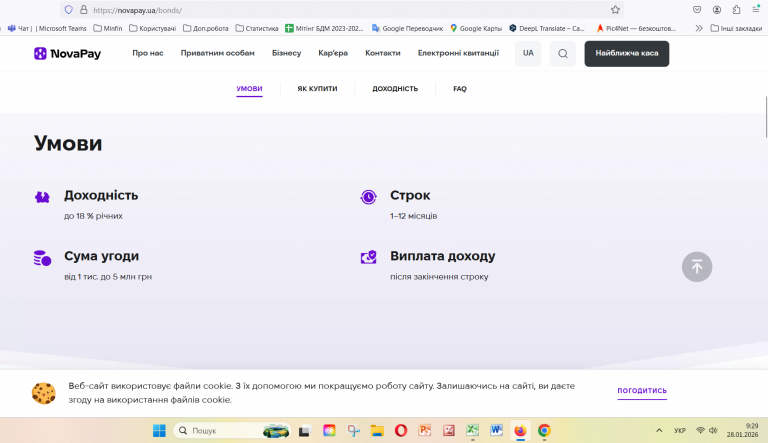Save page to Pocket
The height and width of the screenshot is (443, 768).
point(697,10)
